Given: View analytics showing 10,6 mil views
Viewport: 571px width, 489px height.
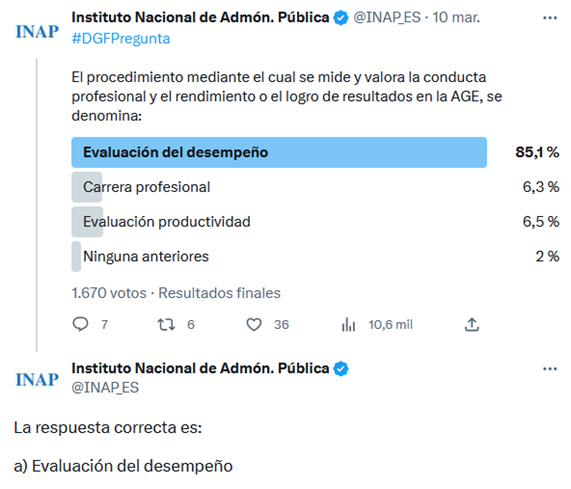Looking at the screenshot, I should pos(377,324).
